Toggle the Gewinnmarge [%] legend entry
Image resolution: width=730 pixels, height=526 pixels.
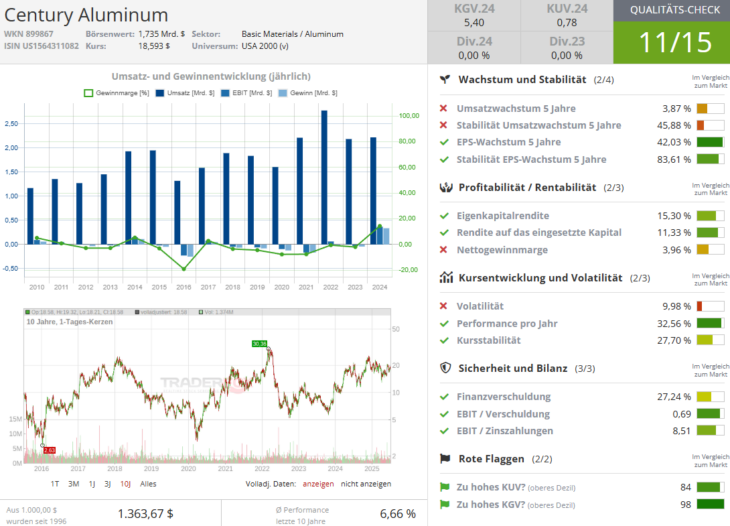(x=116, y=93)
